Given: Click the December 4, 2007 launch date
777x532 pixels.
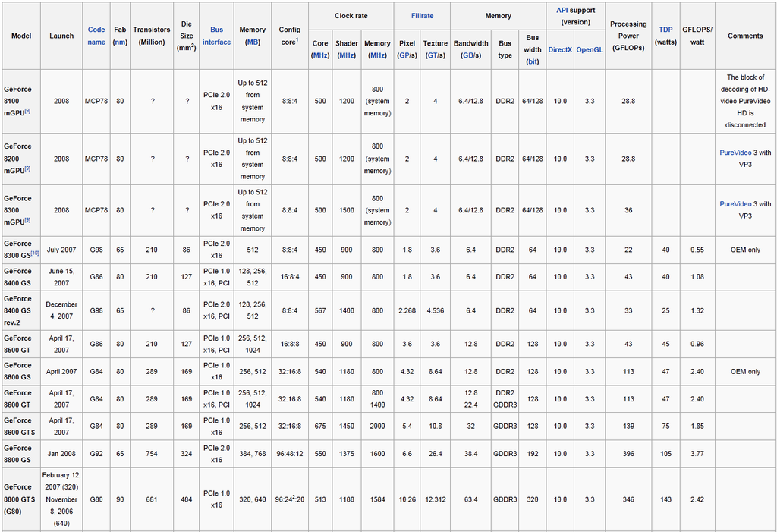Looking at the screenshot, I should point(61,310).
